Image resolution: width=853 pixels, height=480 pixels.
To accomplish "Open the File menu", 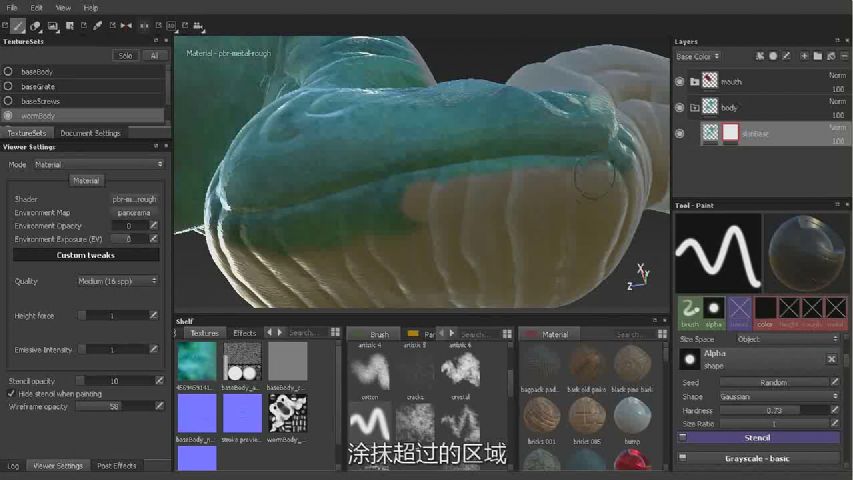I will 12,8.
